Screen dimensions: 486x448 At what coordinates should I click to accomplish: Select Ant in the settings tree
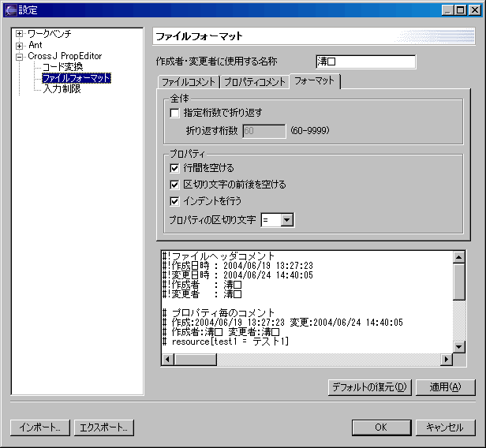click(x=36, y=45)
